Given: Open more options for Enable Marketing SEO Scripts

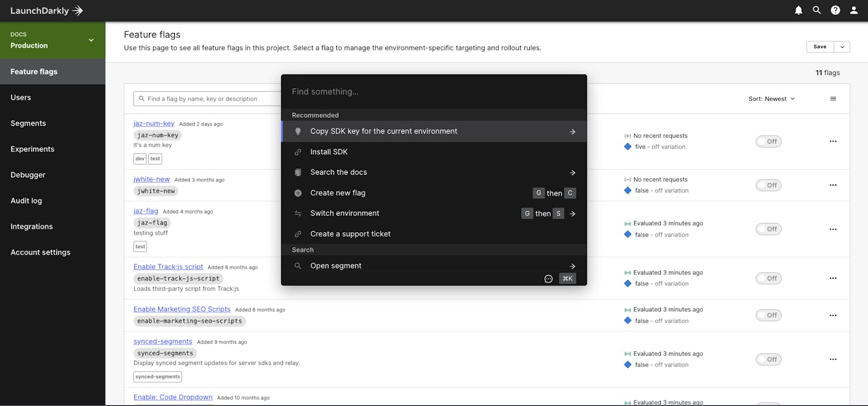Looking at the screenshot, I should [x=833, y=315].
